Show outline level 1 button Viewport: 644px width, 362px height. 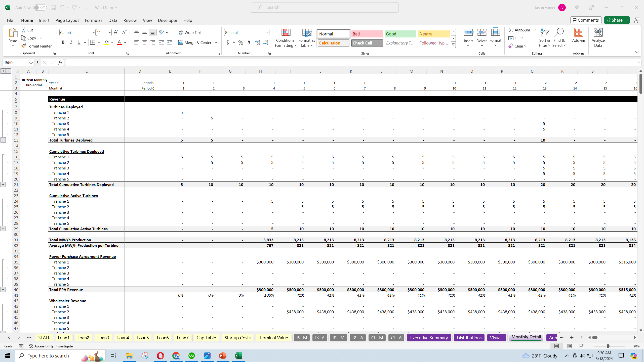pos(3,71)
